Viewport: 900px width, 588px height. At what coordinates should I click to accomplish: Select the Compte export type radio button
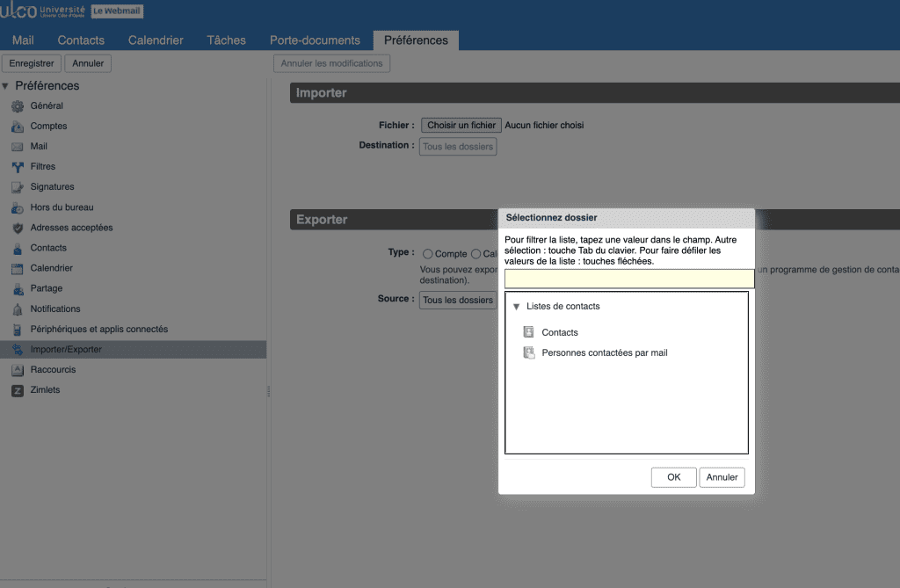point(428,254)
